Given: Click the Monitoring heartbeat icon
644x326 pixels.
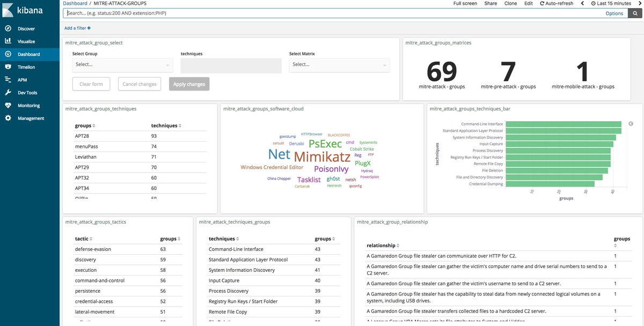Looking at the screenshot, I should [8, 106].
